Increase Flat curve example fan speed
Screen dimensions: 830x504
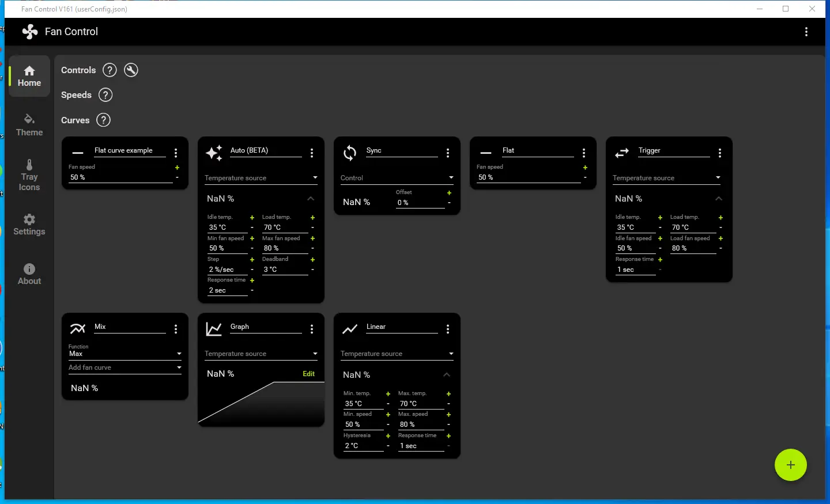tap(177, 168)
